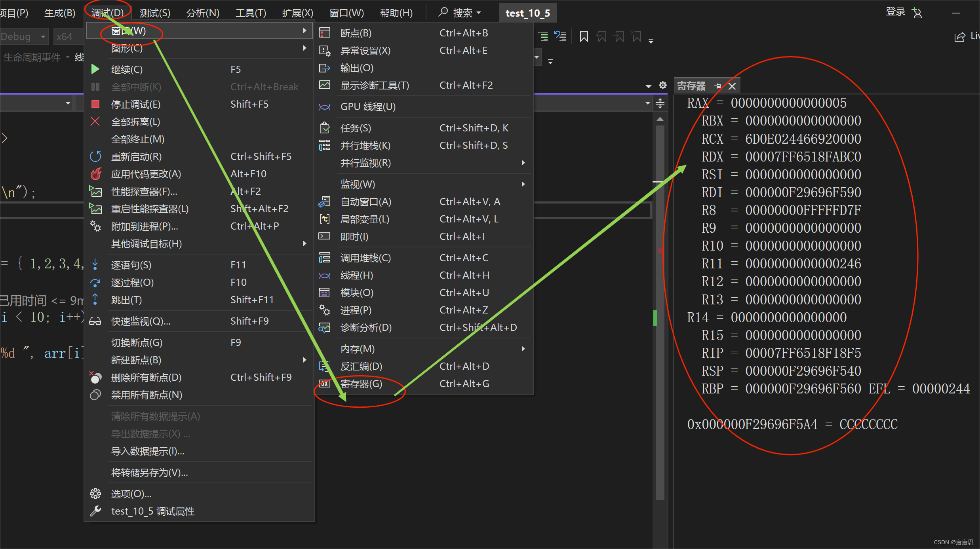Close the 寄存器 Registers panel
Image resolution: width=980 pixels, height=549 pixels.
click(x=732, y=86)
